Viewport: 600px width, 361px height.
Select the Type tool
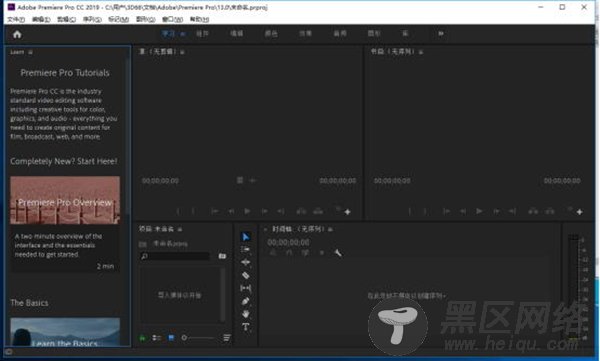pyautogui.click(x=246, y=327)
